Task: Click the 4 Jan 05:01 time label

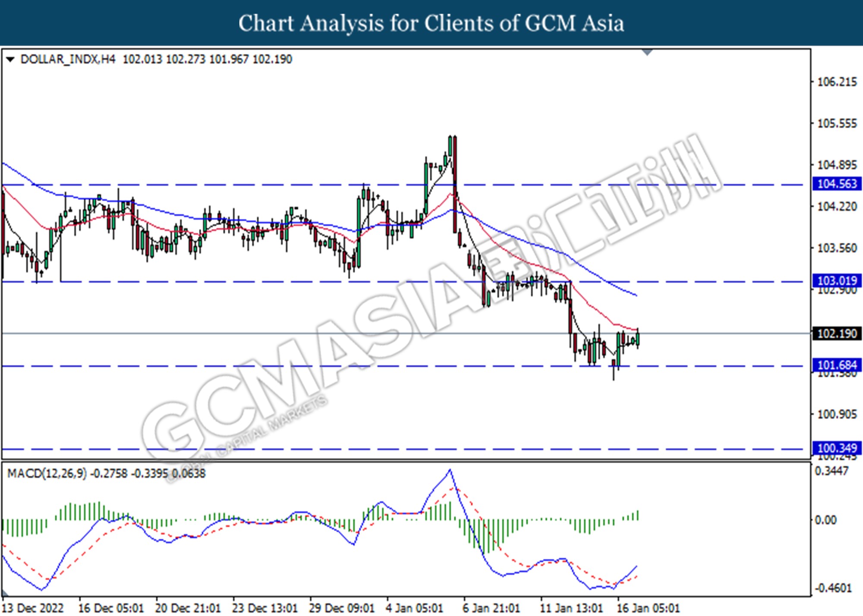Action: point(415,608)
